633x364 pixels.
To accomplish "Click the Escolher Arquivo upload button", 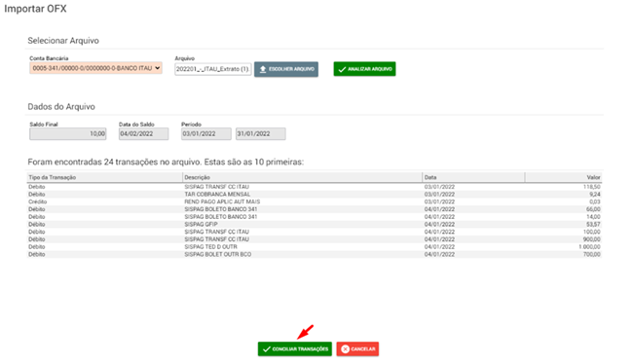I will [286, 69].
